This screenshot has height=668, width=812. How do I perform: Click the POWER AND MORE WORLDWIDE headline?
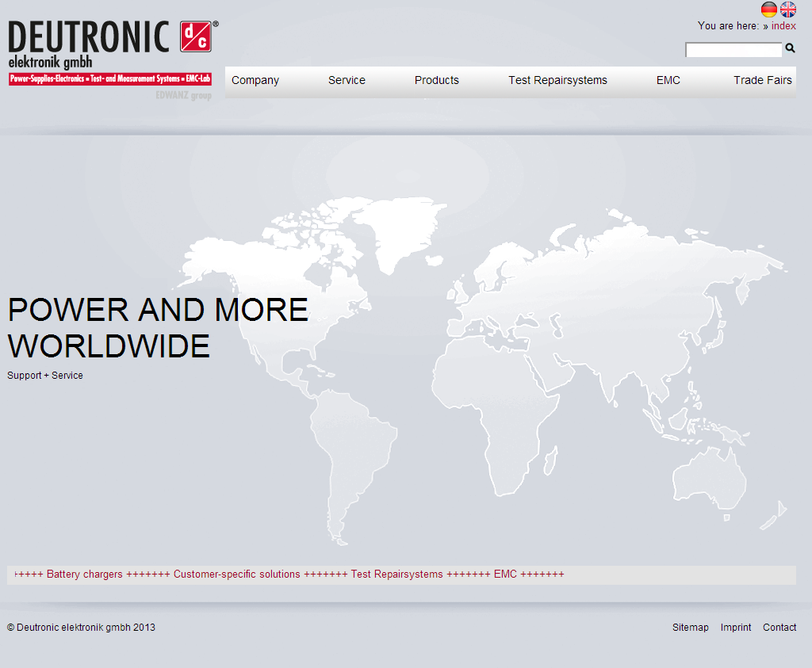158,327
